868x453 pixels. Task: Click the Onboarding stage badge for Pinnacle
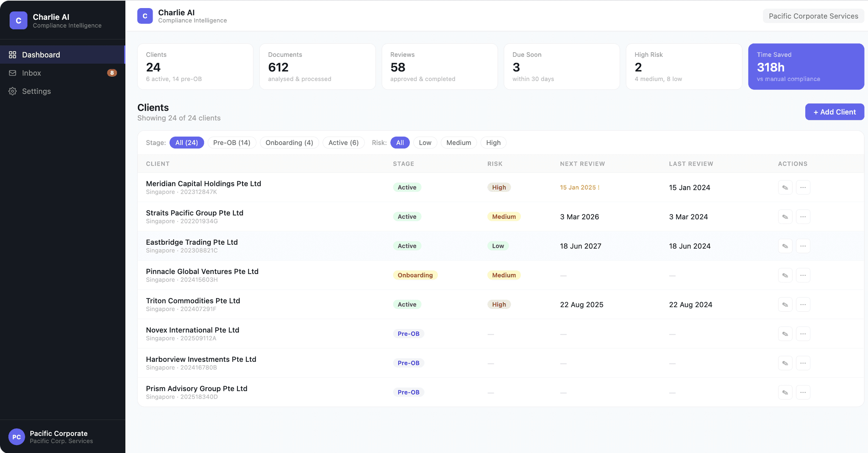(415, 275)
